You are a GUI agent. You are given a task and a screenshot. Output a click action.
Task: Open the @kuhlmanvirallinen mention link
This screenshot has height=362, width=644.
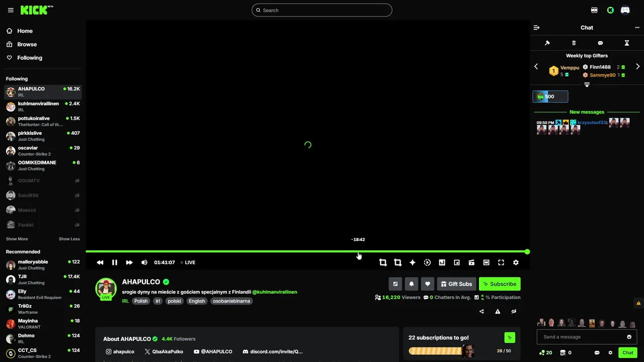[275, 292]
